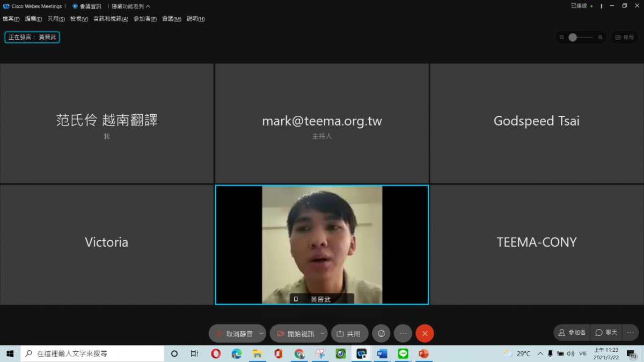Screen dimensions: 644x362
Task: Start video with 開始視訊 button
Action: point(295,334)
